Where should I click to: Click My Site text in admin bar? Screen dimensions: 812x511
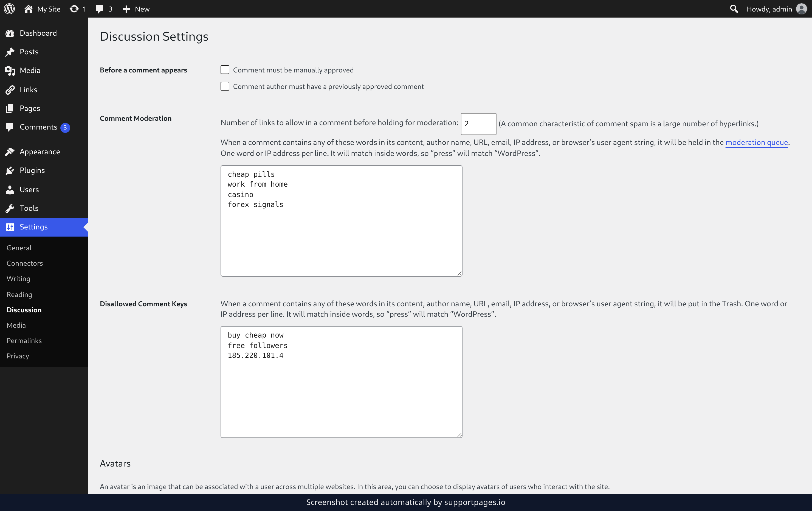[49, 9]
